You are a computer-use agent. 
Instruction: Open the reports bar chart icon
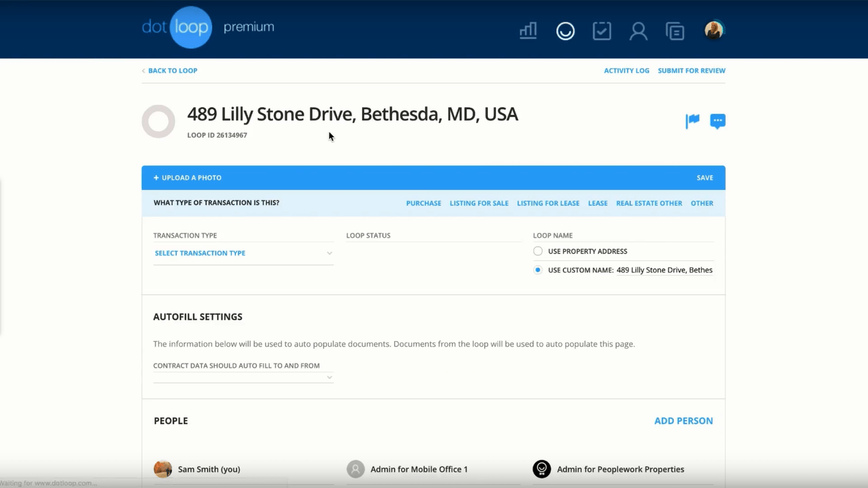click(x=528, y=31)
